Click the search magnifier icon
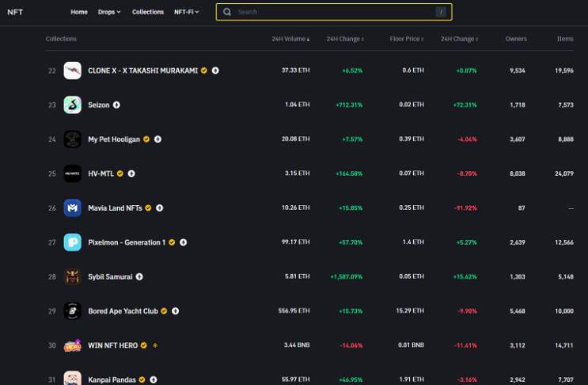 (227, 12)
